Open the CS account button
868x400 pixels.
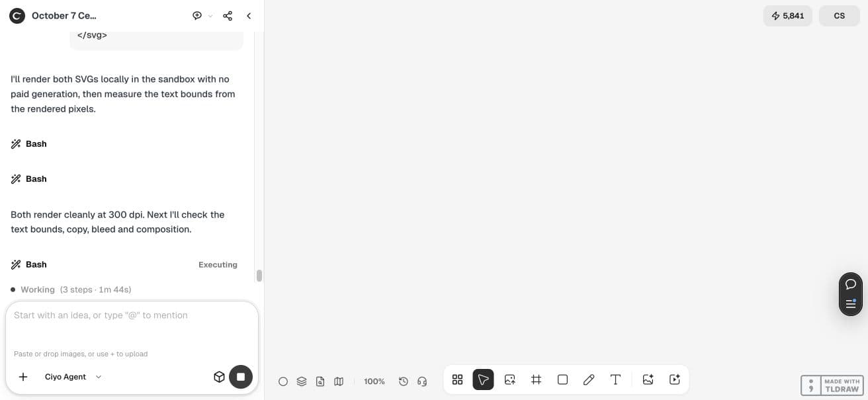click(839, 16)
